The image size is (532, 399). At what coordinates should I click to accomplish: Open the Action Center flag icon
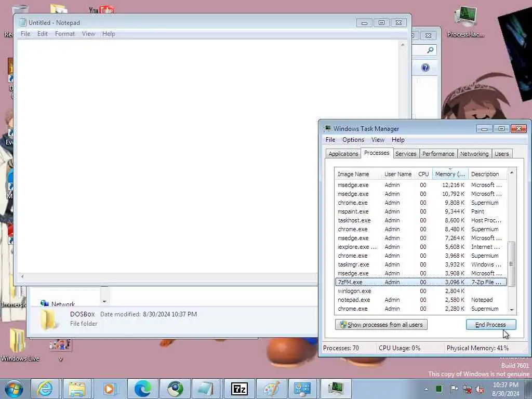coord(454,389)
